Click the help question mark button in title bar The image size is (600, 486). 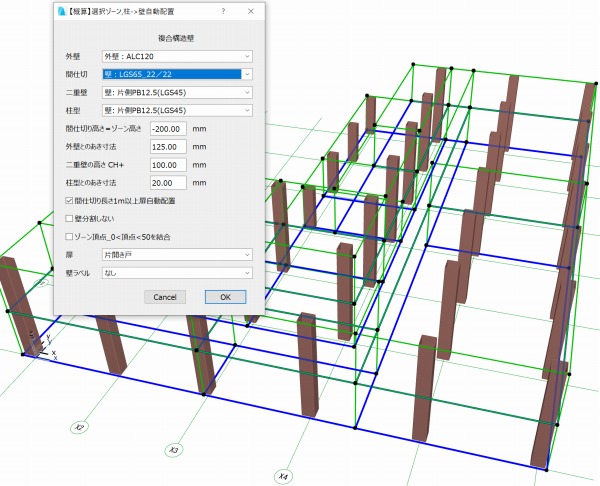tap(222, 10)
